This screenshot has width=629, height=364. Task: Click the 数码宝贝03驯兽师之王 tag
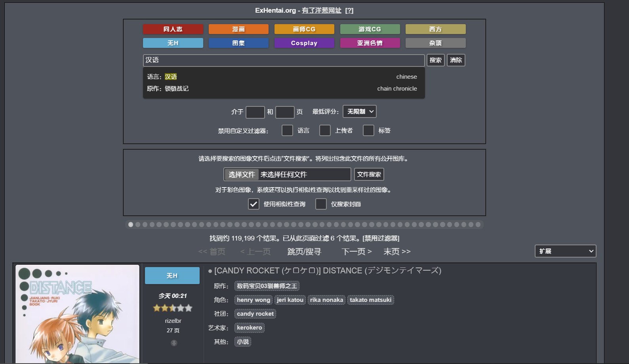(x=267, y=286)
